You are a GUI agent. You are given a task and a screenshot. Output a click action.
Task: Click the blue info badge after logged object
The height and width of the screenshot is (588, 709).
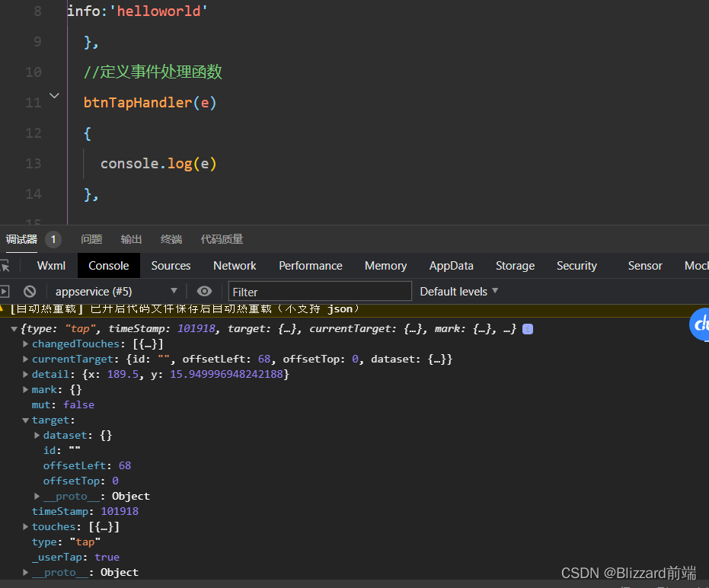[527, 329]
